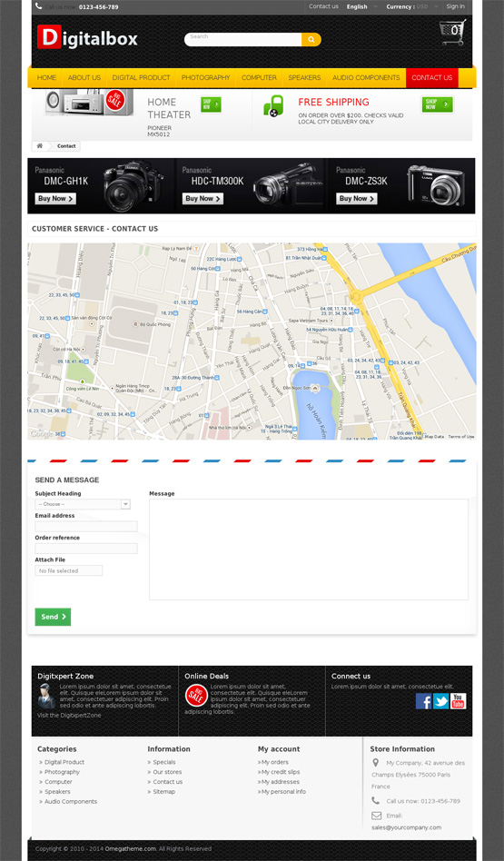
Task: Open My personal info link
Action: click(283, 792)
